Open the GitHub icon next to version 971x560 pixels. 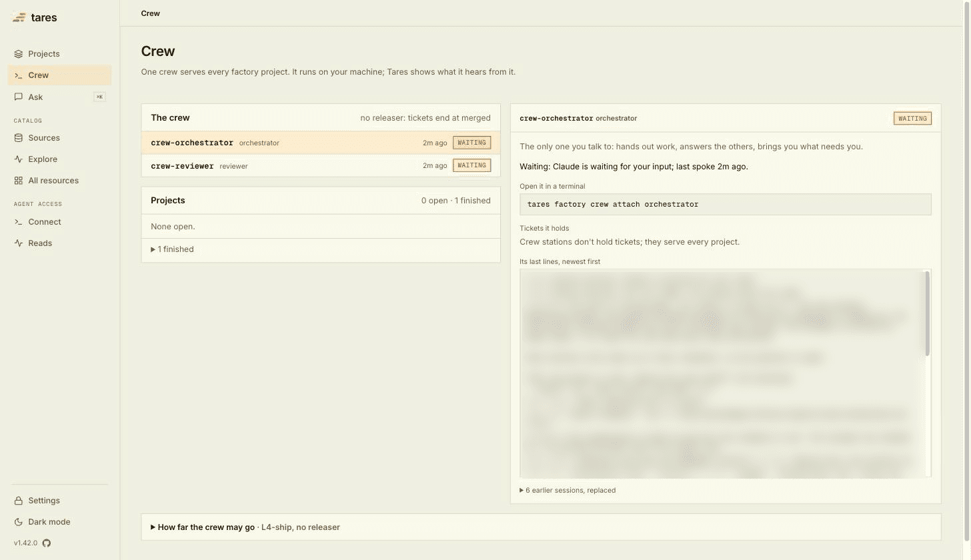click(47, 543)
